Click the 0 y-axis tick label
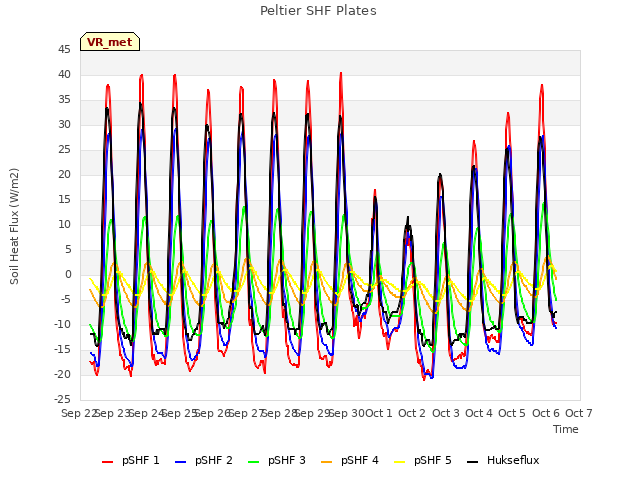Screen dimensions: 640x480 (68, 275)
